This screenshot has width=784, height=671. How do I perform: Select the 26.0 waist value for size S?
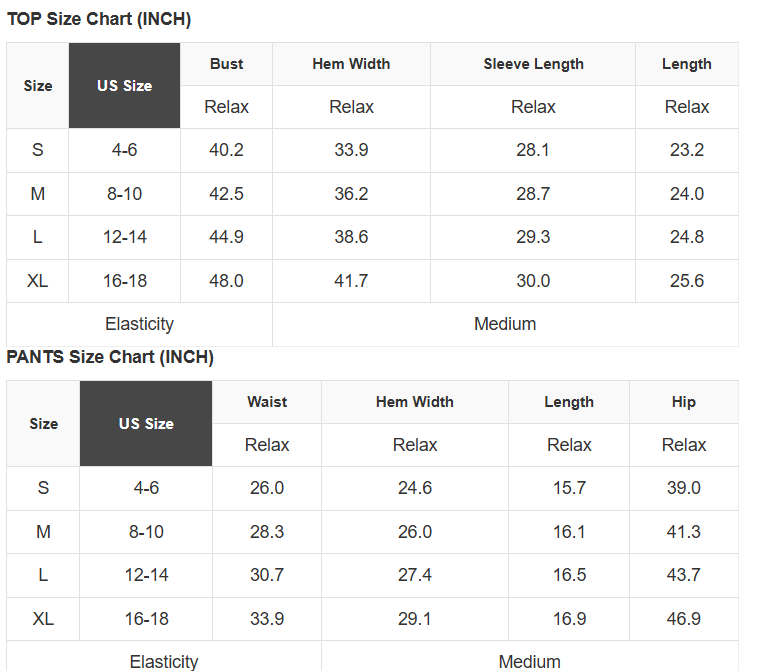(x=267, y=488)
